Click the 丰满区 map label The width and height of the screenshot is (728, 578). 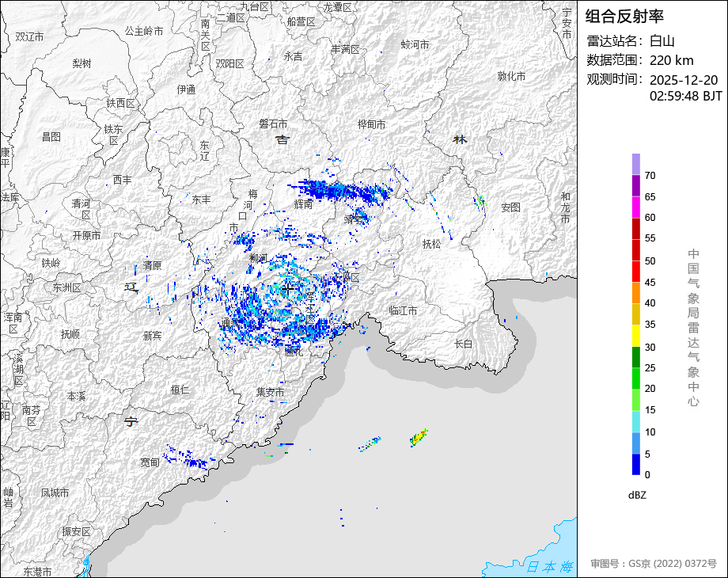point(346,50)
